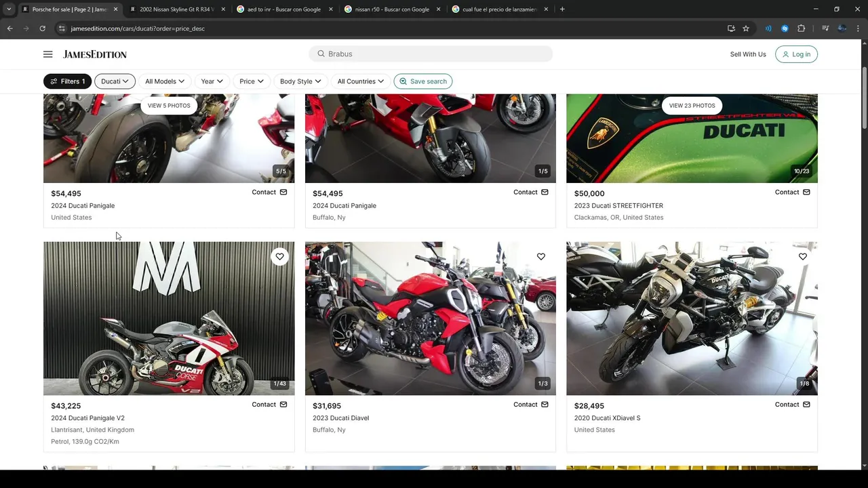The image size is (868, 488).
Task: Expand the All Countries dropdown
Action: [360, 81]
